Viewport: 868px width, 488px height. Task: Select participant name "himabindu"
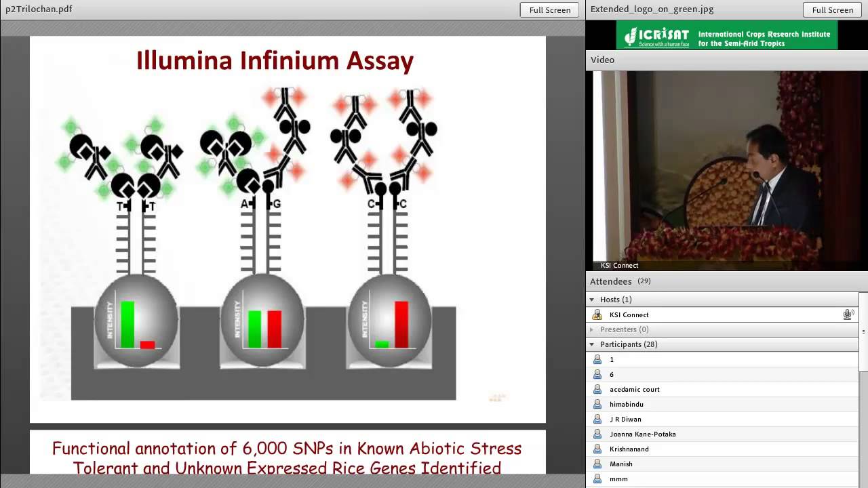tap(626, 404)
